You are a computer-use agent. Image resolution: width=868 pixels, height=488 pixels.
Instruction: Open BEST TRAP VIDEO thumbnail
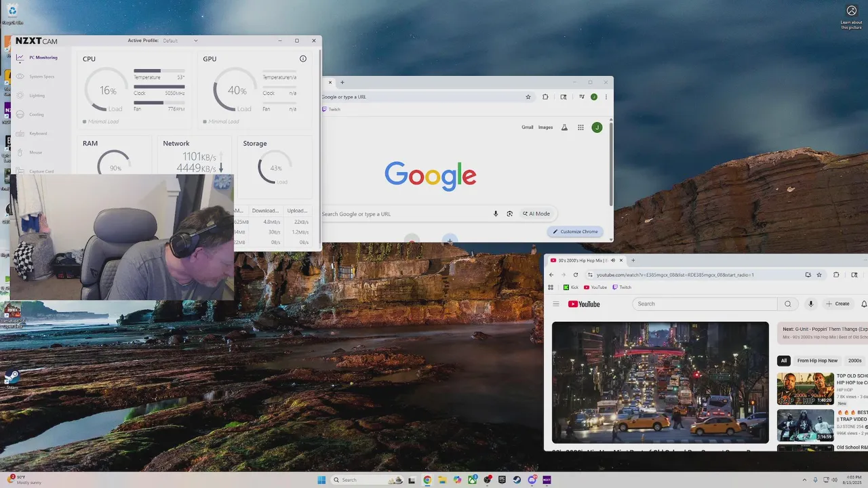click(806, 426)
